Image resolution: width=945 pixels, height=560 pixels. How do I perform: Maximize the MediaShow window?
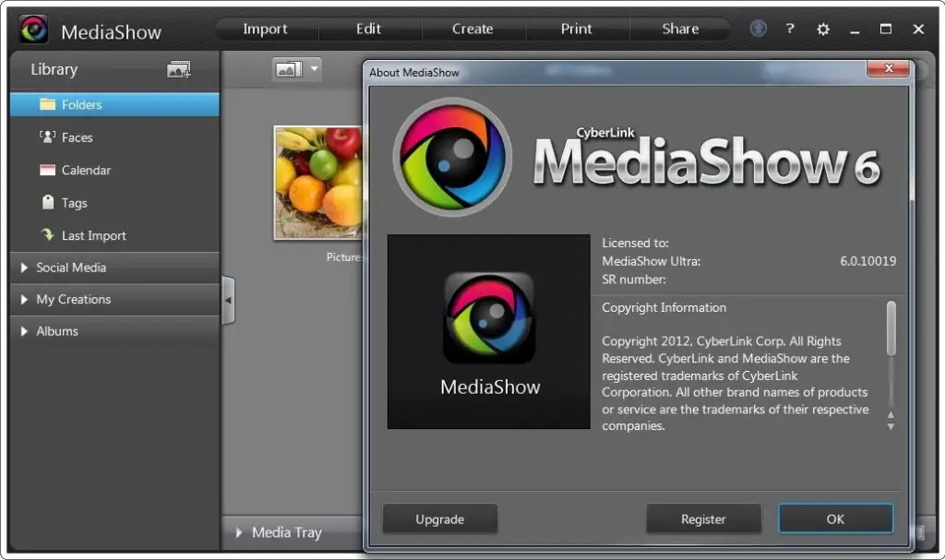point(886,29)
